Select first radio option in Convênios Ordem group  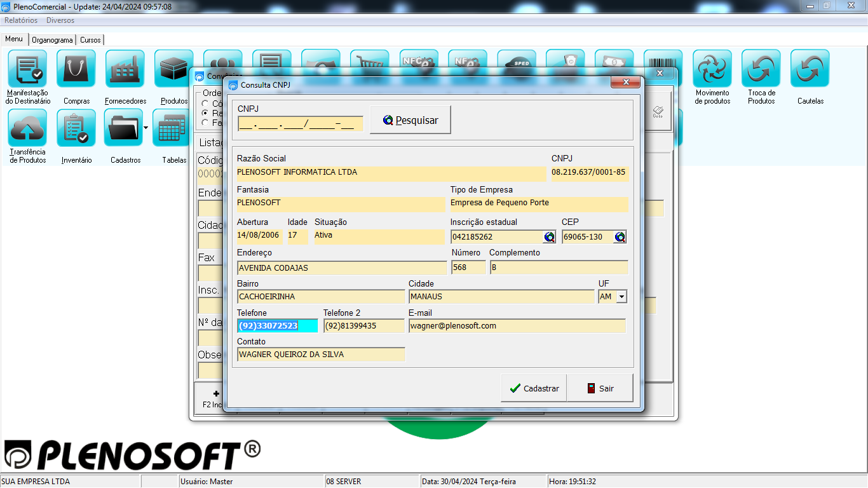pyautogui.click(x=205, y=103)
